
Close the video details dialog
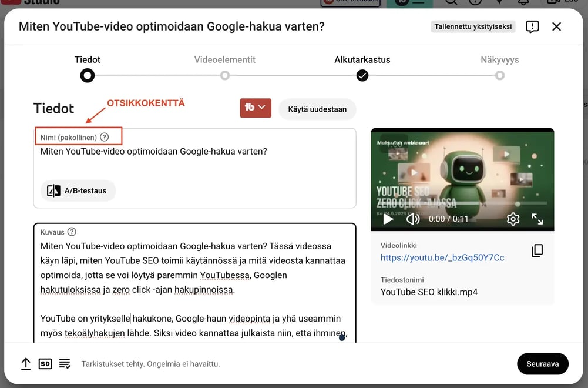[x=556, y=26]
